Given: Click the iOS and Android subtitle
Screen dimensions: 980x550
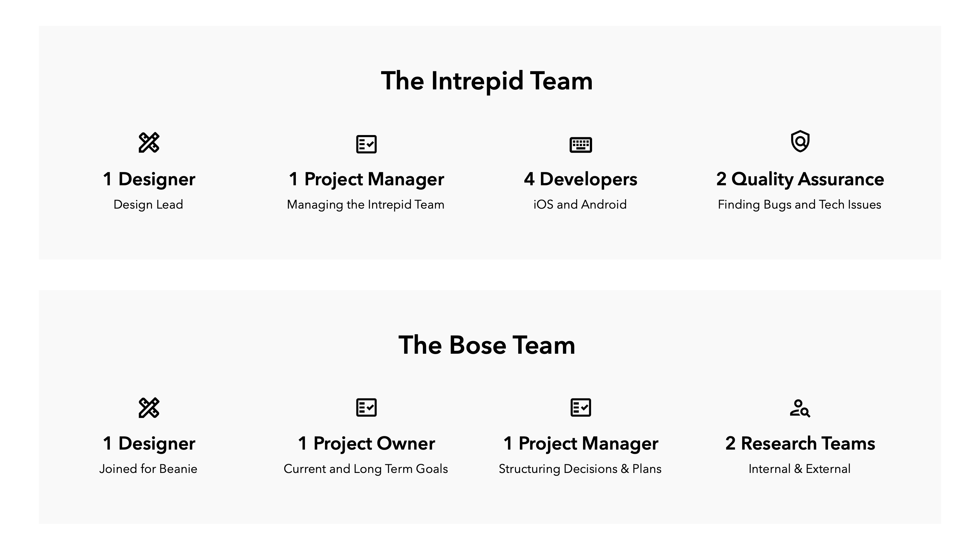Looking at the screenshot, I should click(580, 205).
